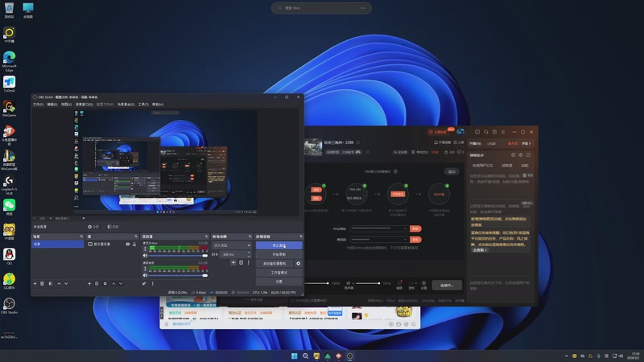Open source properties gear in sources dock

[x=105, y=284]
